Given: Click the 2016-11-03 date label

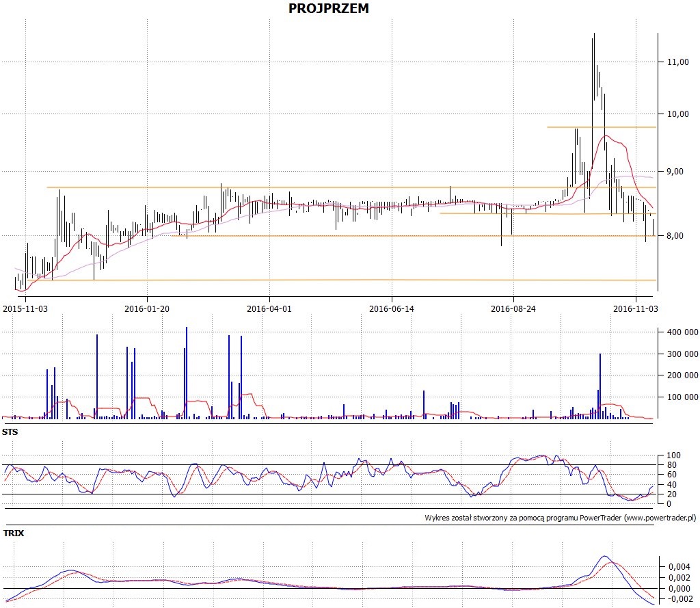Looking at the screenshot, I should [x=636, y=308].
